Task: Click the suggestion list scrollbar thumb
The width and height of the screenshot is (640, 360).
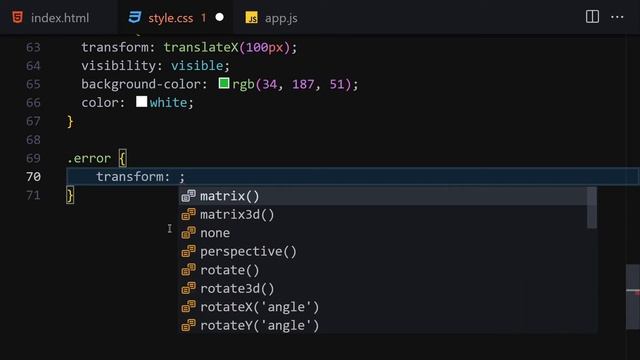Action: coord(592,208)
